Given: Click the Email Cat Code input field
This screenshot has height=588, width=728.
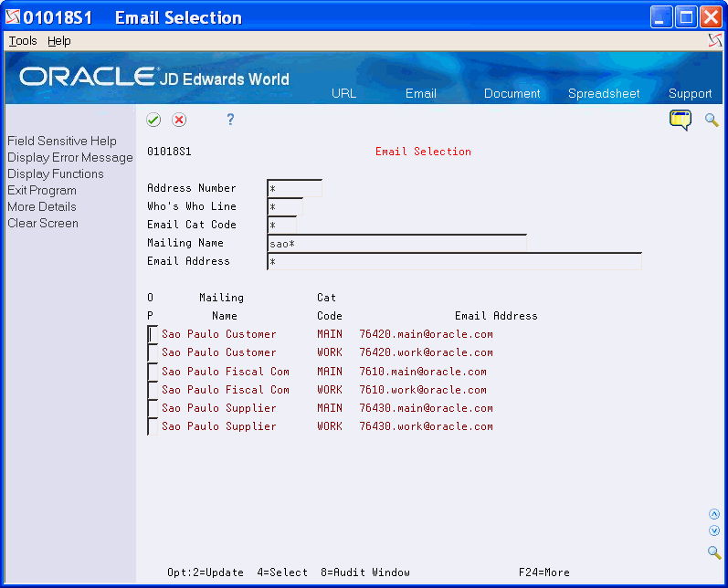Looking at the screenshot, I should 282,225.
